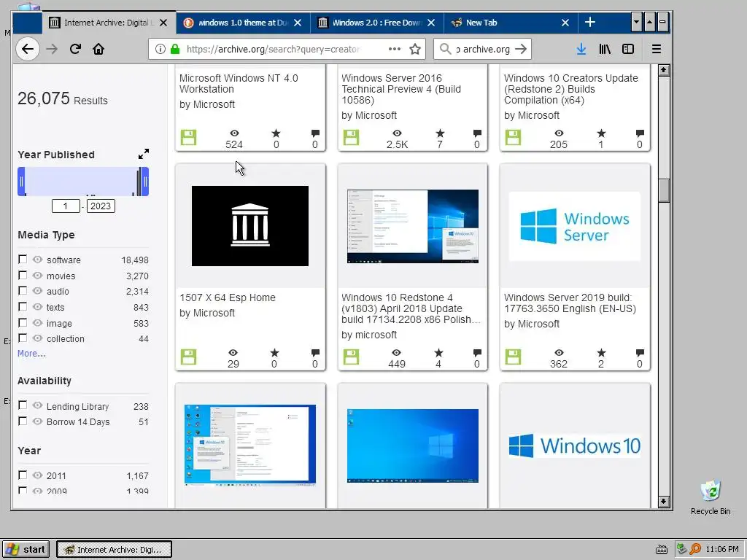Screen dimensions: 747x560
Task: Click the forward navigation arrow
Action: (x=52, y=49)
